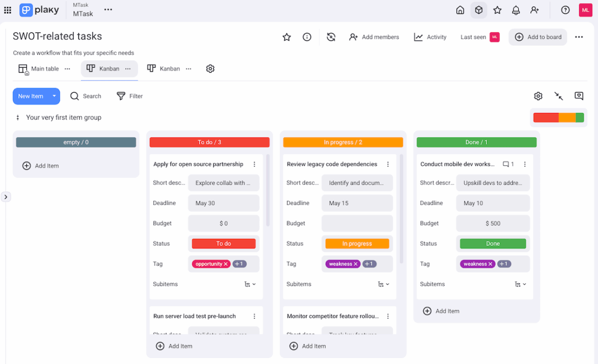Collapse Your very first item group
This screenshot has height=364, width=598.
pyautogui.click(x=18, y=117)
